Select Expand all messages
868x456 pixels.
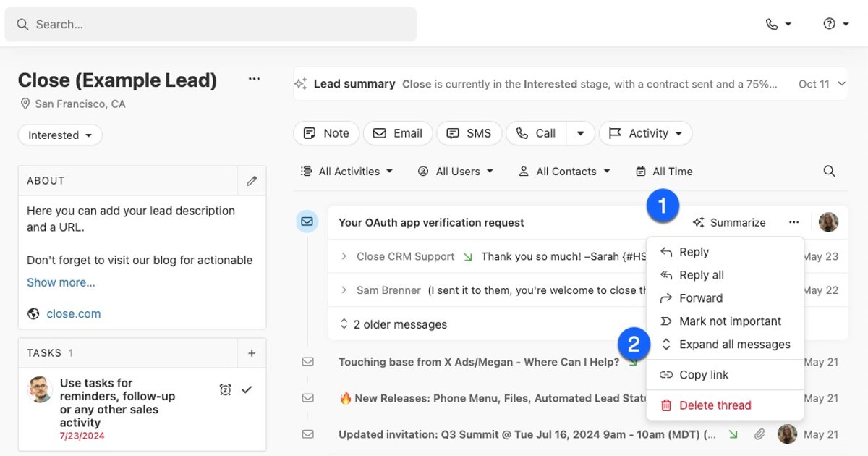point(725,345)
